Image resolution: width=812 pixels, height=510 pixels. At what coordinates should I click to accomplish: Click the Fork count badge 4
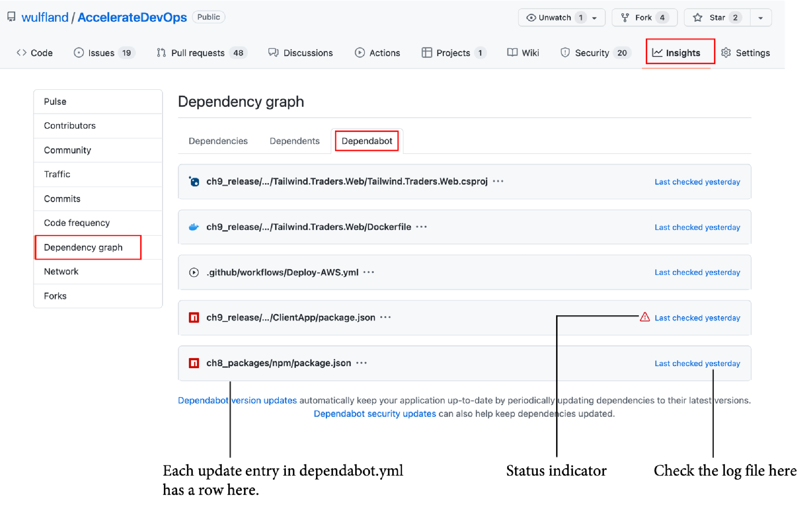coord(662,18)
